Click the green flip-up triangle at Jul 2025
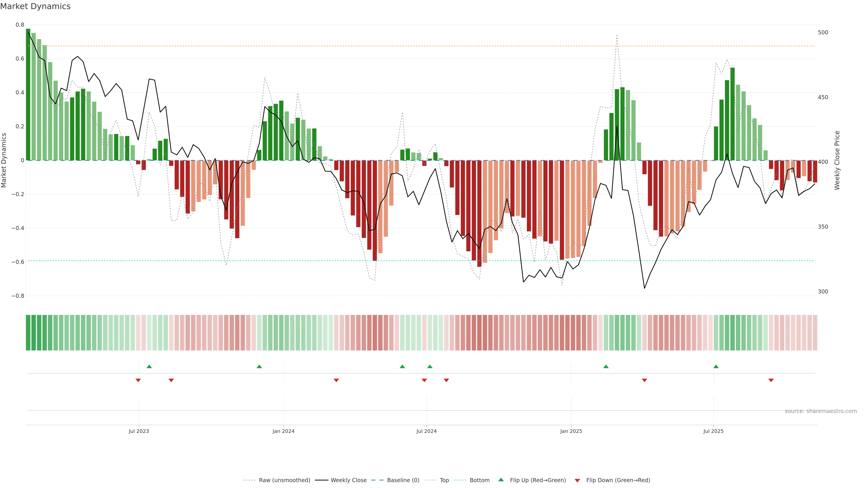This screenshot has width=868, height=488. coord(716,366)
